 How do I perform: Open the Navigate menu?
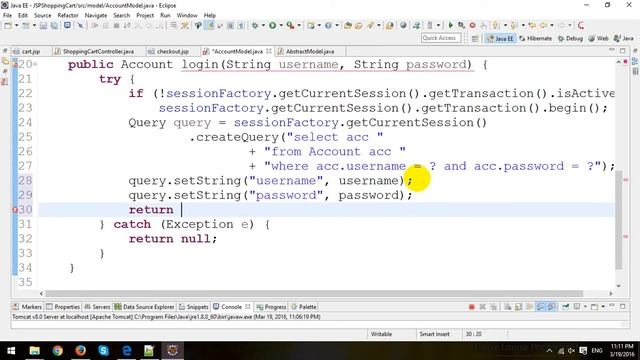pos(96,16)
